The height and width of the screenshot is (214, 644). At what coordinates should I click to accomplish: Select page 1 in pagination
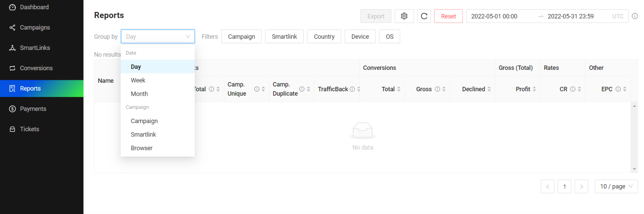point(565,187)
